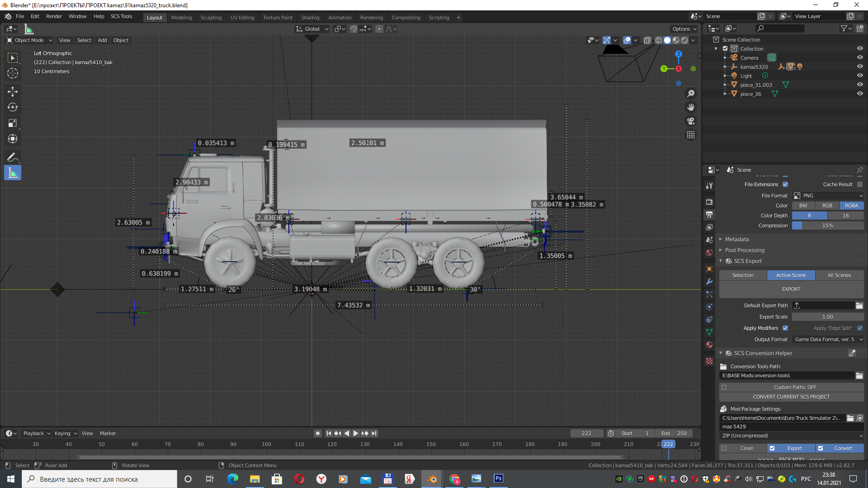Click the viewport zoom magnifier gizmo

click(x=691, y=94)
